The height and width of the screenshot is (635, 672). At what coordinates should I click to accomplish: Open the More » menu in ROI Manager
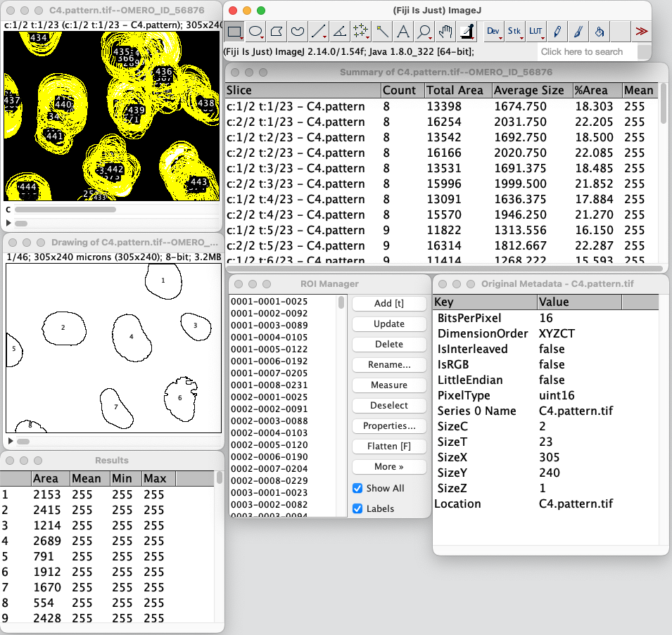click(389, 467)
